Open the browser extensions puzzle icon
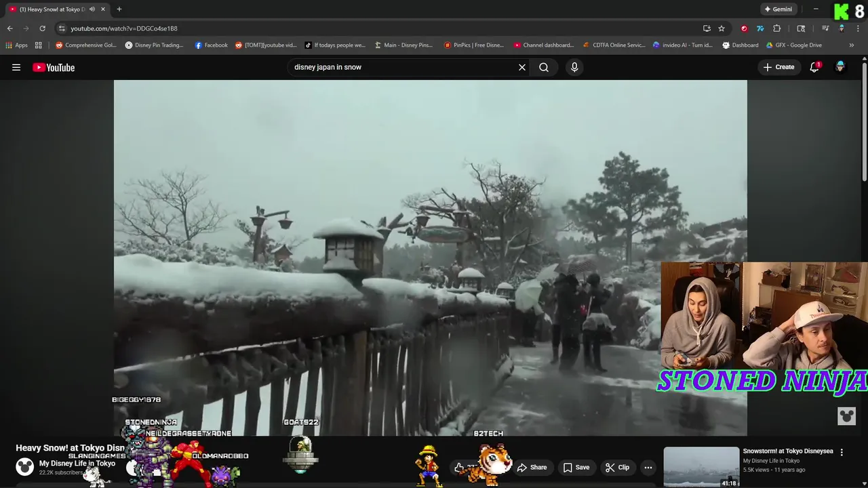 pos(777,28)
